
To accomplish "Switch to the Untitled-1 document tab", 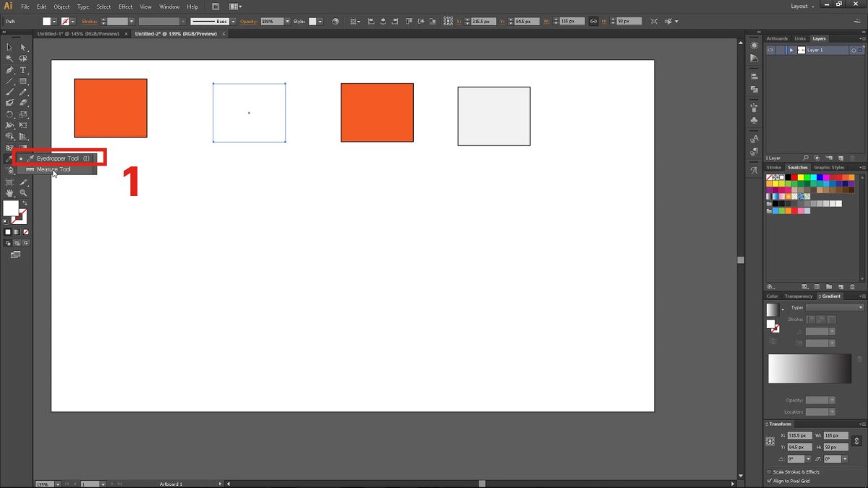I will 80,33.
